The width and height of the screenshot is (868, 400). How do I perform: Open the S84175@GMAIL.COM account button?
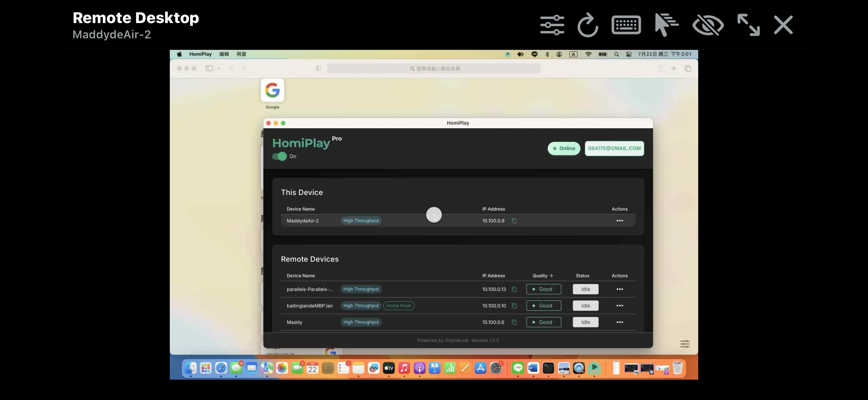point(614,148)
